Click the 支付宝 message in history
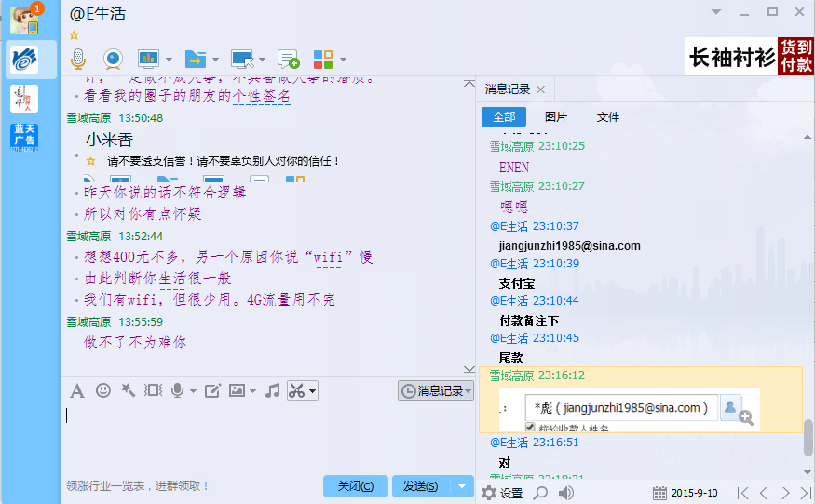The width and height of the screenshot is (815, 504). (517, 283)
